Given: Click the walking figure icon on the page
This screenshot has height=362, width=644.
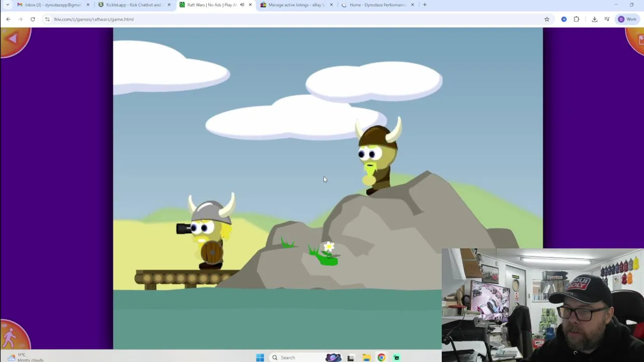Looking at the screenshot, I should 13,336.
